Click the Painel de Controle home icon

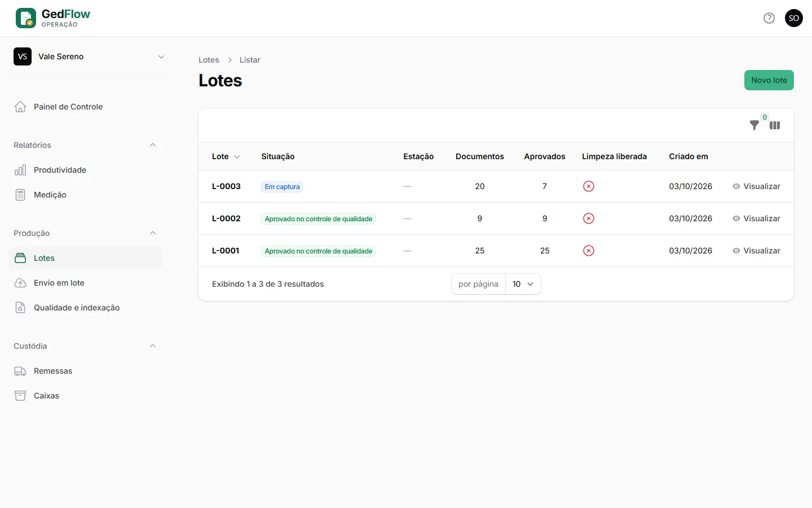point(20,107)
